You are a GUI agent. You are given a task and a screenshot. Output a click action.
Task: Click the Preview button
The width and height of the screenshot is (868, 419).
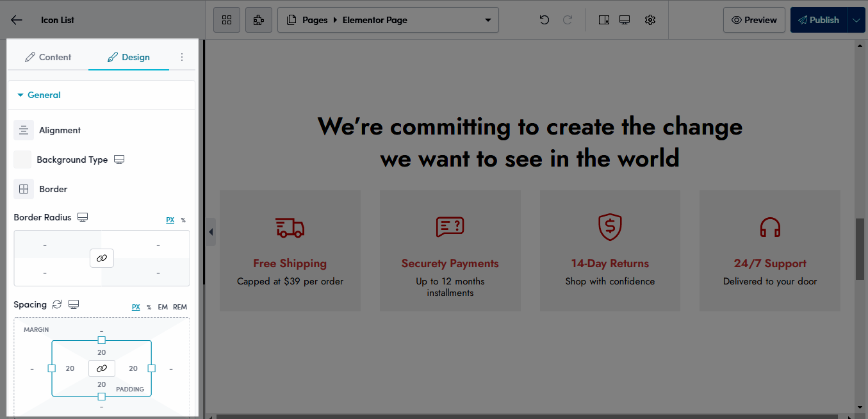pyautogui.click(x=754, y=20)
